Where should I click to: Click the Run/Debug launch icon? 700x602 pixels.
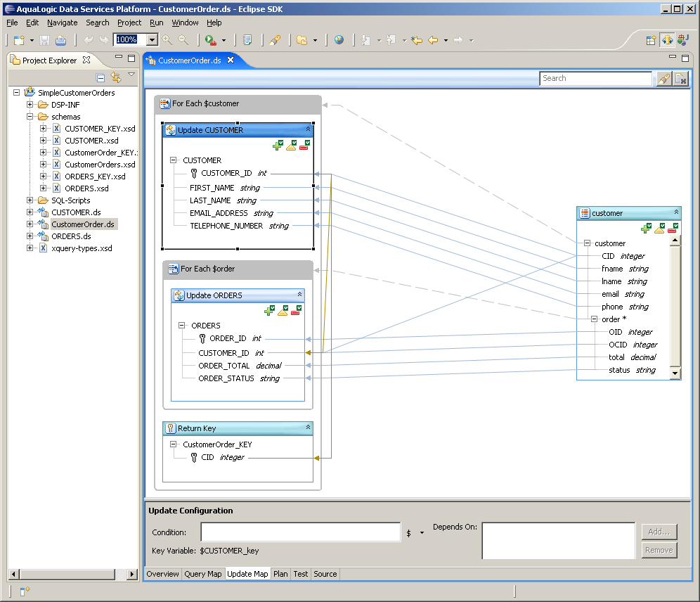pyautogui.click(x=210, y=40)
